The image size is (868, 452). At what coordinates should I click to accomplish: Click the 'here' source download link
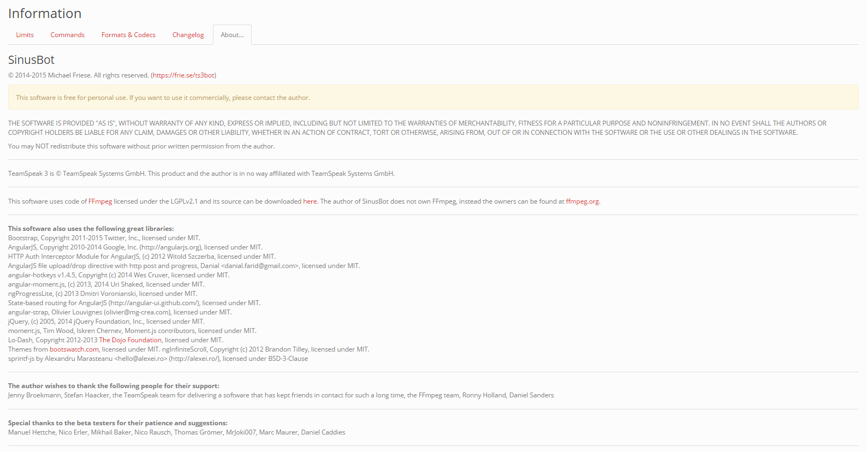[310, 201]
